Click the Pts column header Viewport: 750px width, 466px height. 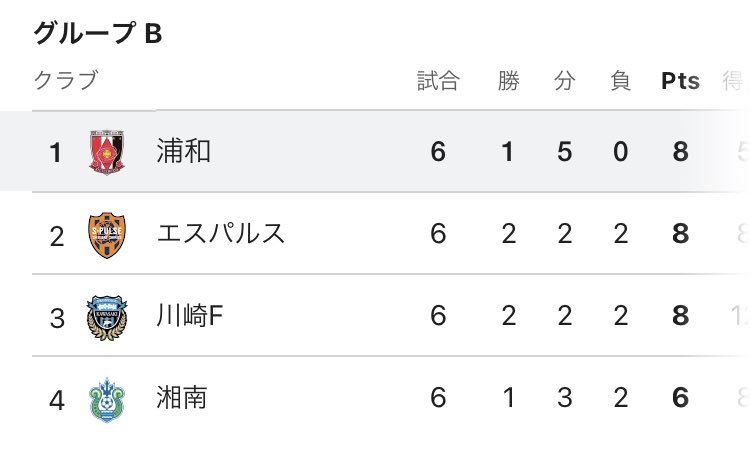(x=680, y=81)
